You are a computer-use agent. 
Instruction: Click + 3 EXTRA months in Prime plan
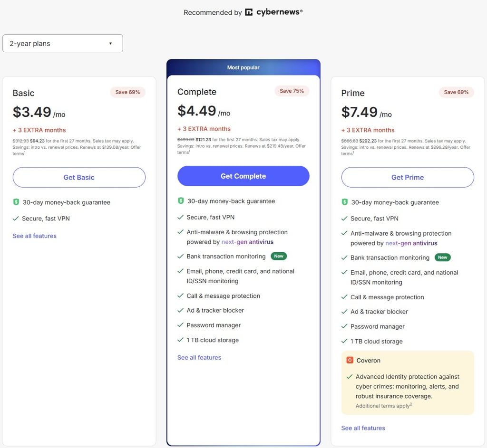coord(368,130)
